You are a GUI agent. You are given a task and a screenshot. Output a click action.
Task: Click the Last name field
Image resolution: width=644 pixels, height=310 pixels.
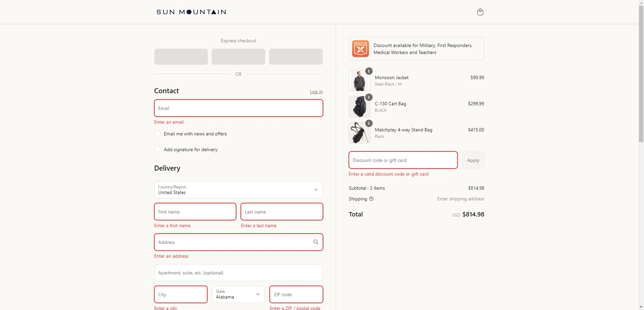pyautogui.click(x=282, y=212)
